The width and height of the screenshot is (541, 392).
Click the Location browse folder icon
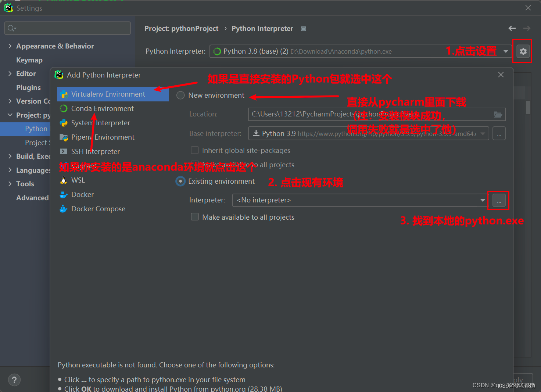coord(498,114)
